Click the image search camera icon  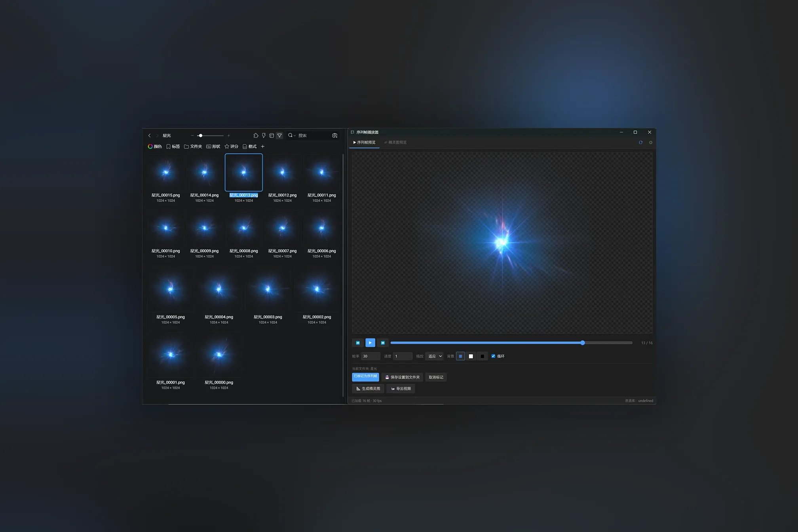click(334, 135)
